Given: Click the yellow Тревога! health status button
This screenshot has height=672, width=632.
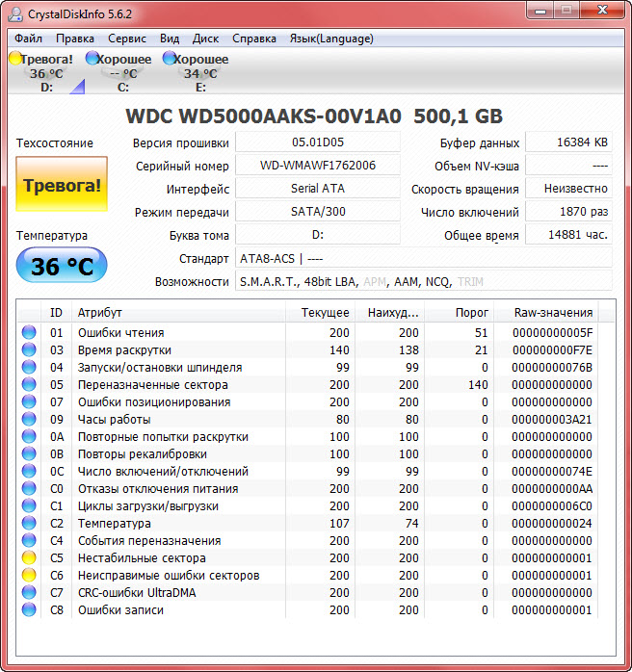Looking at the screenshot, I should pyautogui.click(x=62, y=185).
